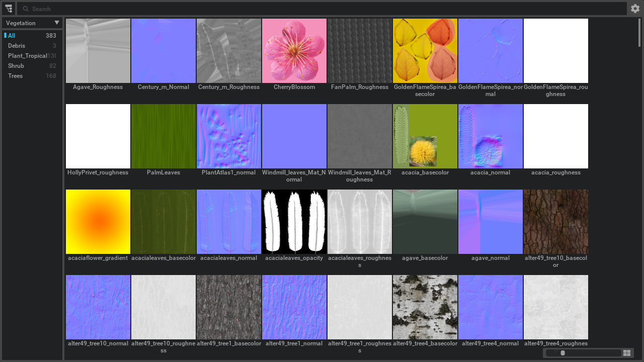Open the settings gear menu
Viewport: 644px width, 362px height.
(635, 9)
